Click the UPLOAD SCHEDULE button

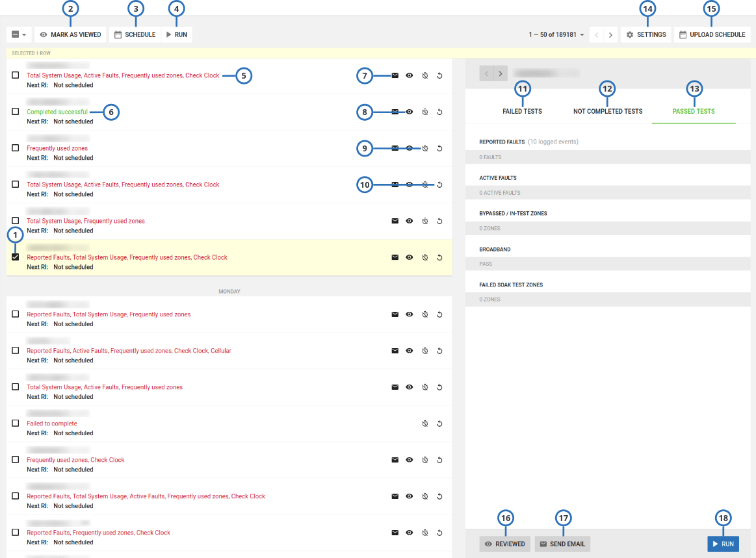712,34
